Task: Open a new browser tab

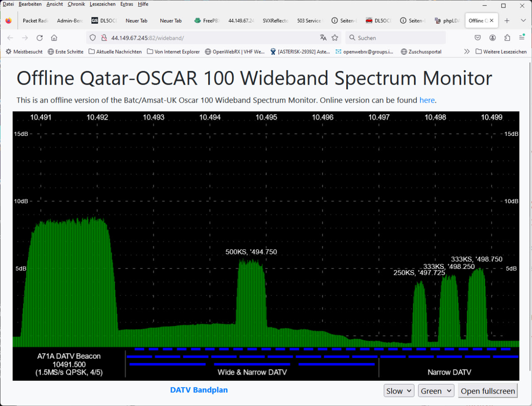Action: (507, 20)
